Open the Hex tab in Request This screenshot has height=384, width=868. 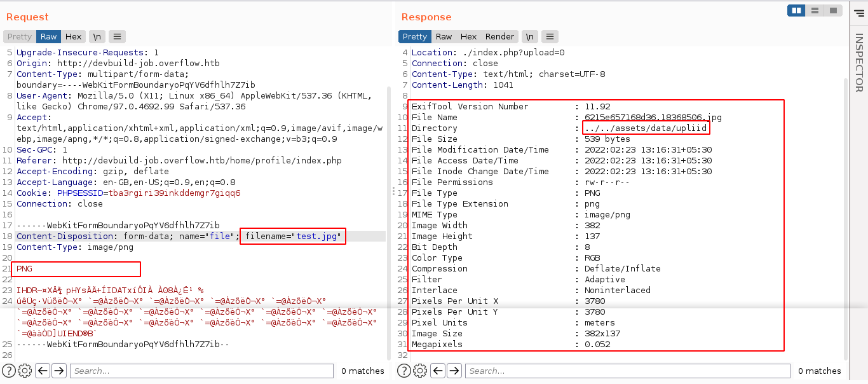73,37
